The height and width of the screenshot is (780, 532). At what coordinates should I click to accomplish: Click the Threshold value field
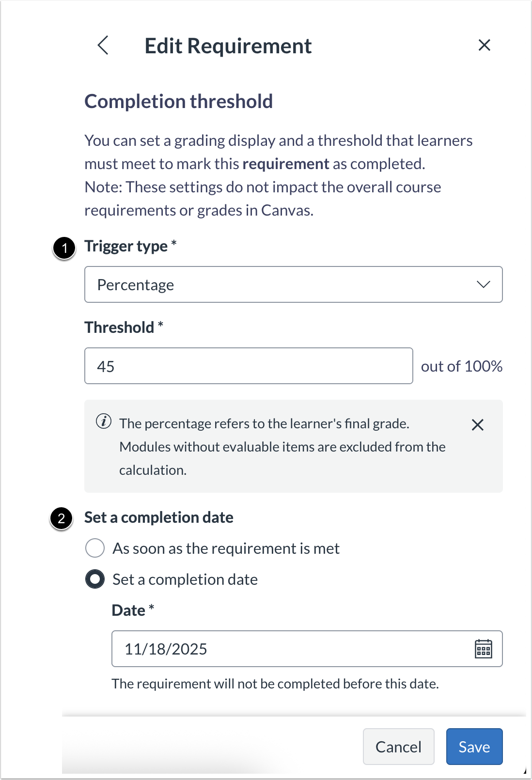[249, 366]
